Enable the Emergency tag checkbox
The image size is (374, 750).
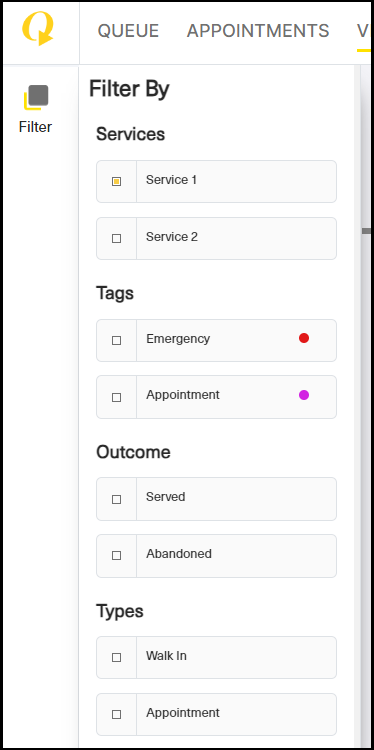coord(116,341)
